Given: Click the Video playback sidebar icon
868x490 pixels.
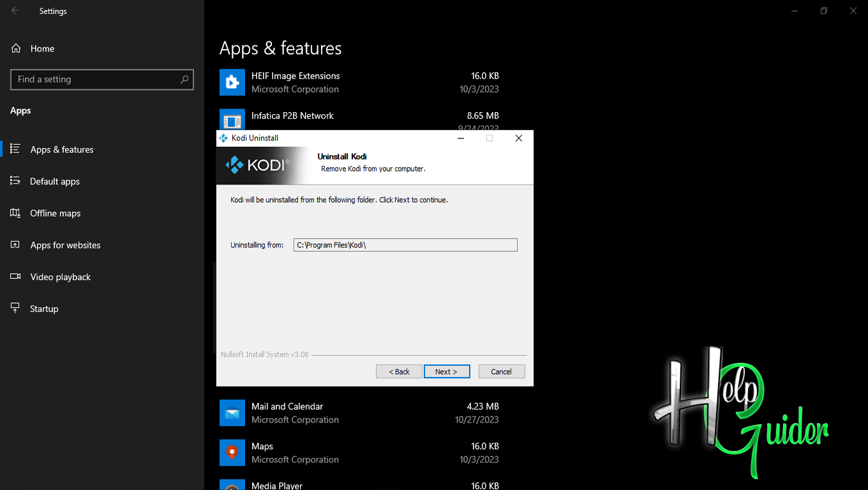Looking at the screenshot, I should click(x=15, y=276).
